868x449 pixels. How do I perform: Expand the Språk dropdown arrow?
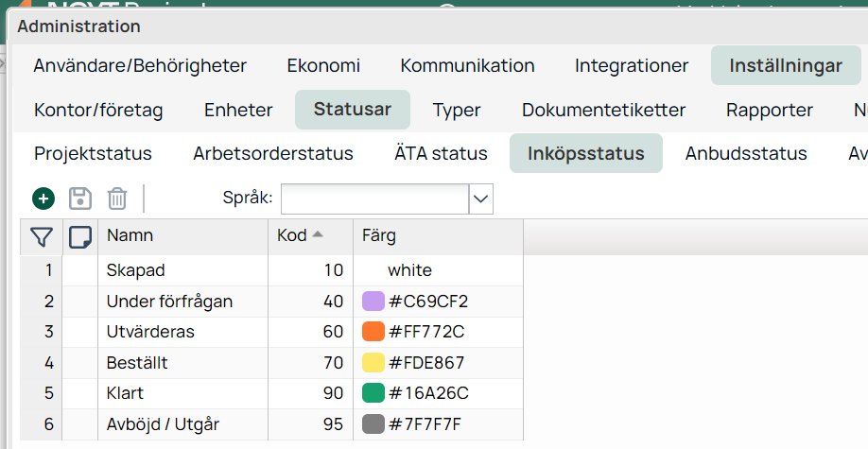[480, 199]
